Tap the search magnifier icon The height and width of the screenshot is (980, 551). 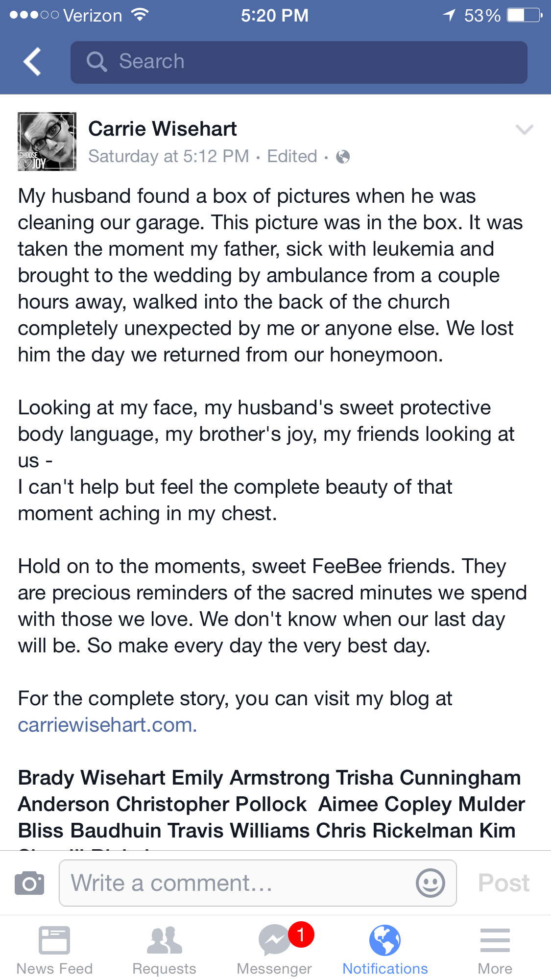coord(96,62)
